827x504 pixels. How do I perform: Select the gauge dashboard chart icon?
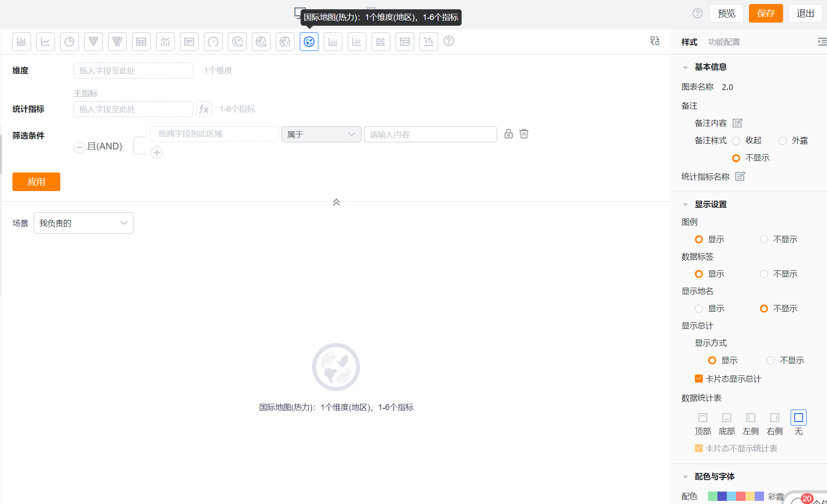[x=213, y=42]
